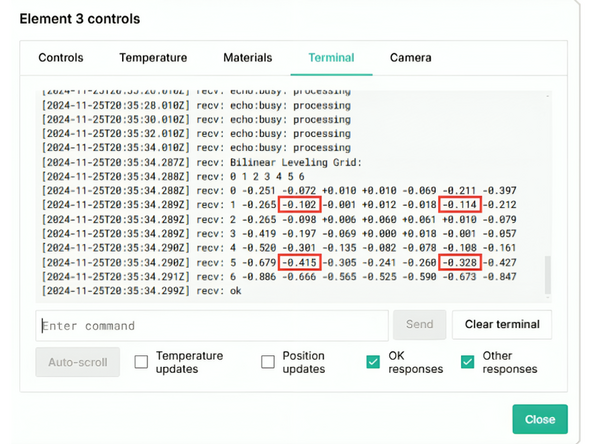592x444 pixels.
Task: Click the grid value +0.060 in row 2
Action: point(379,219)
